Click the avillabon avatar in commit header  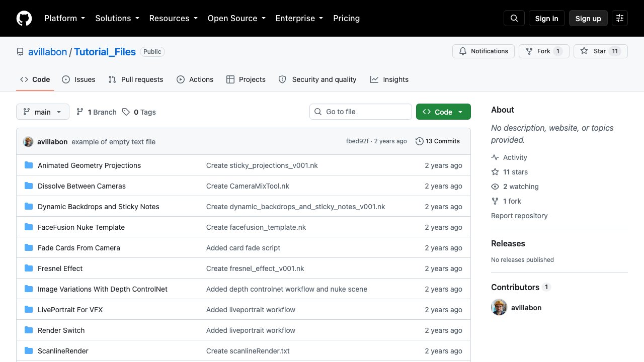(28, 142)
